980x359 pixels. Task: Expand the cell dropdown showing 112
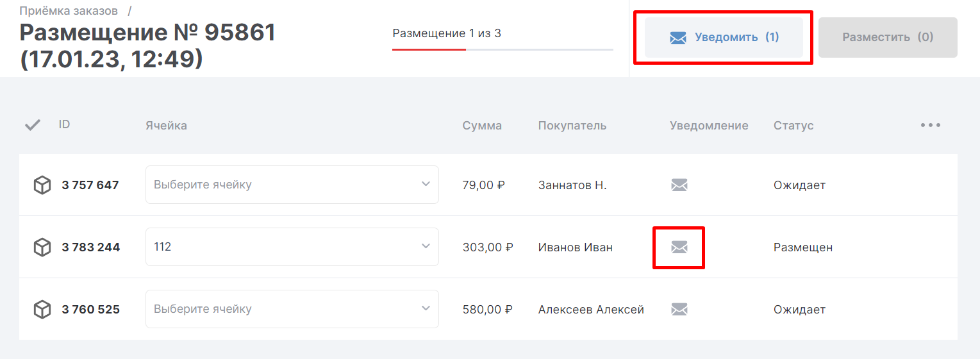tap(292, 247)
